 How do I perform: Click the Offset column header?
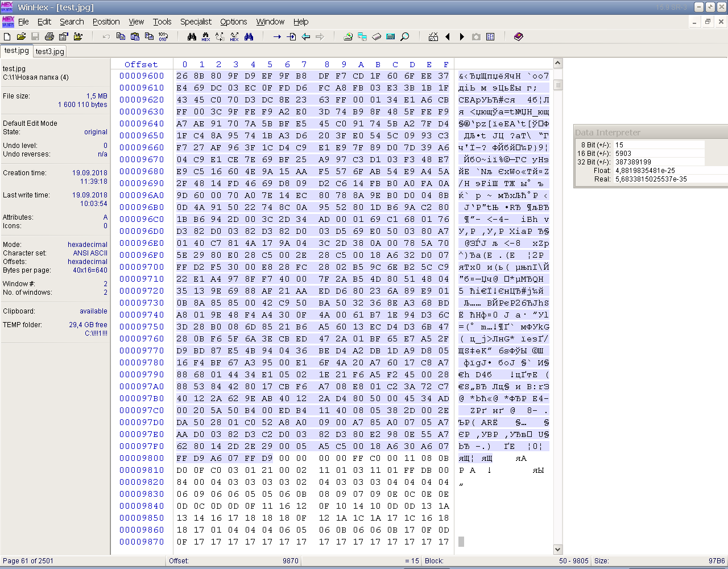pyautogui.click(x=141, y=64)
